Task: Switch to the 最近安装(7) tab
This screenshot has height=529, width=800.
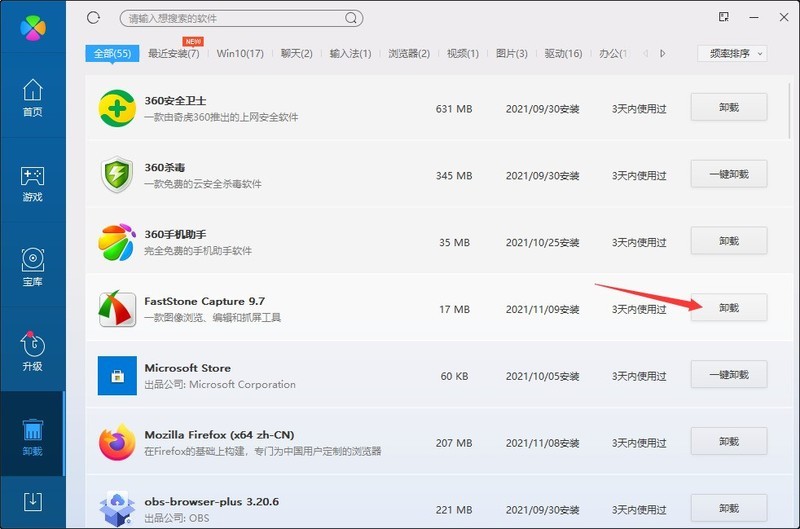Action: 173,54
